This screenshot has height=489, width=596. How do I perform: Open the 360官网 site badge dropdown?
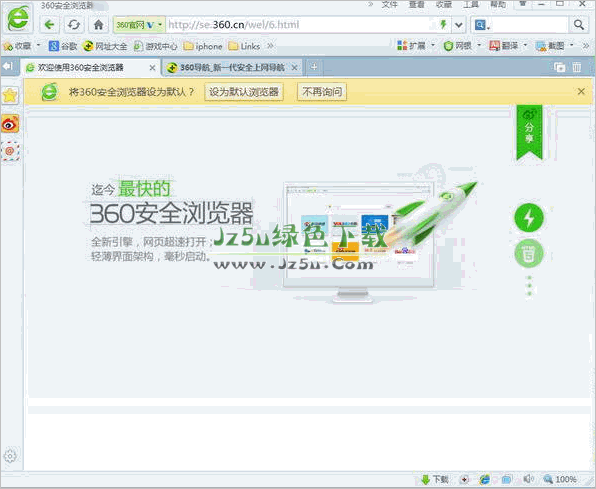tap(139, 25)
